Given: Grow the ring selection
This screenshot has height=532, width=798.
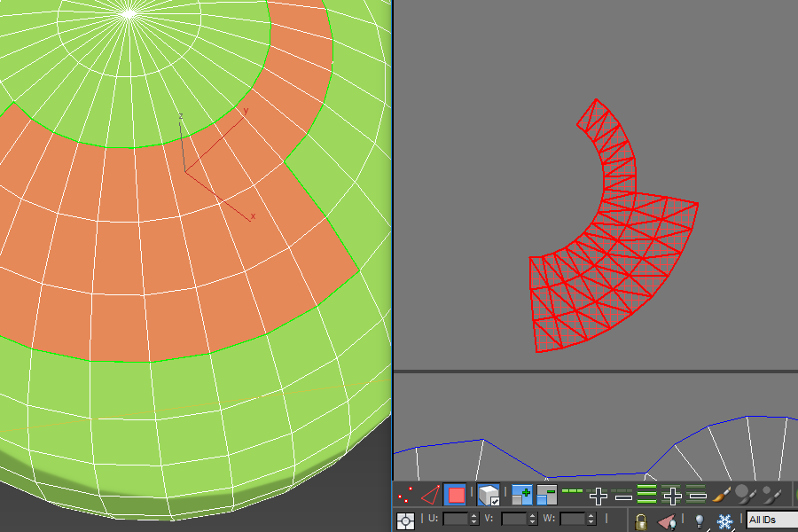Looking at the screenshot, I should pyautogui.click(x=672, y=496).
